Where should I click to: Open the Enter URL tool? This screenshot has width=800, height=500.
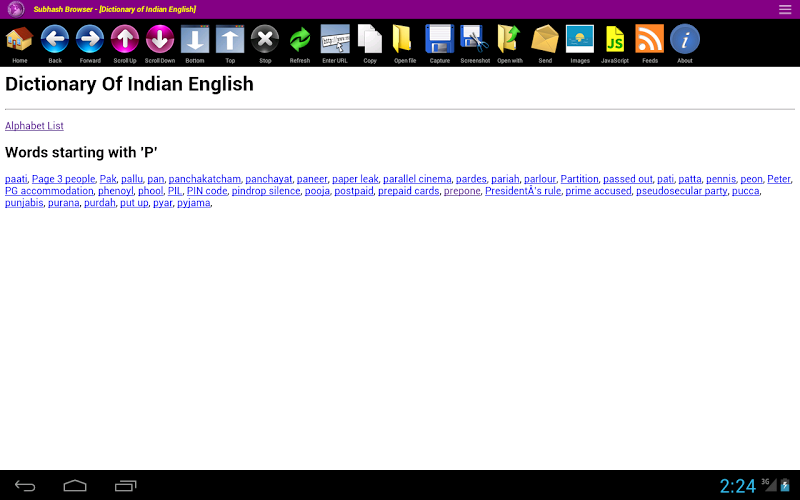(335, 39)
